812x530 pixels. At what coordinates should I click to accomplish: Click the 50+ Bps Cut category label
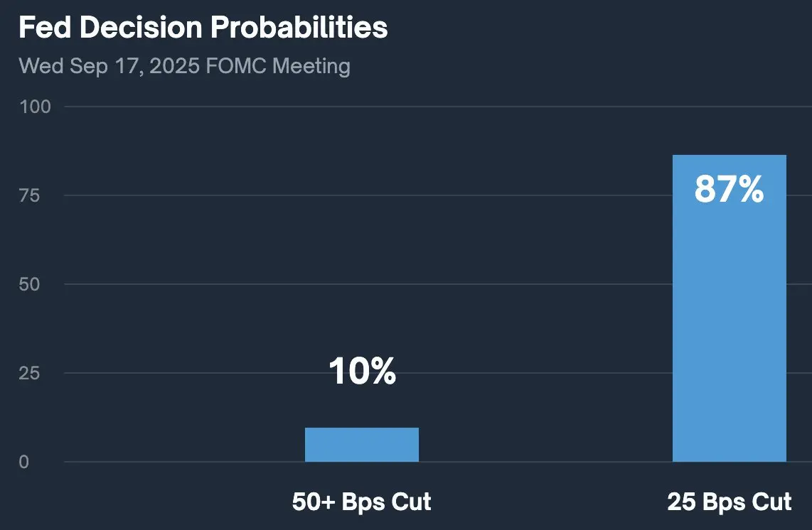361,502
